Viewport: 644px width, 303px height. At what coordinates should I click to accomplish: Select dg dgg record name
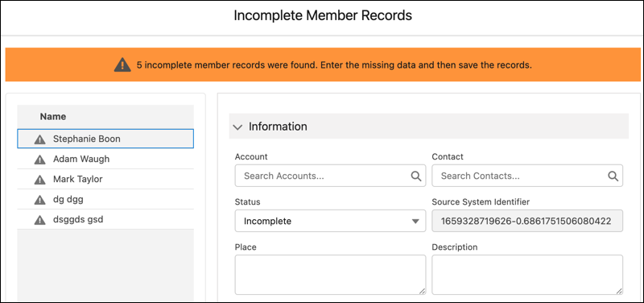(68, 199)
